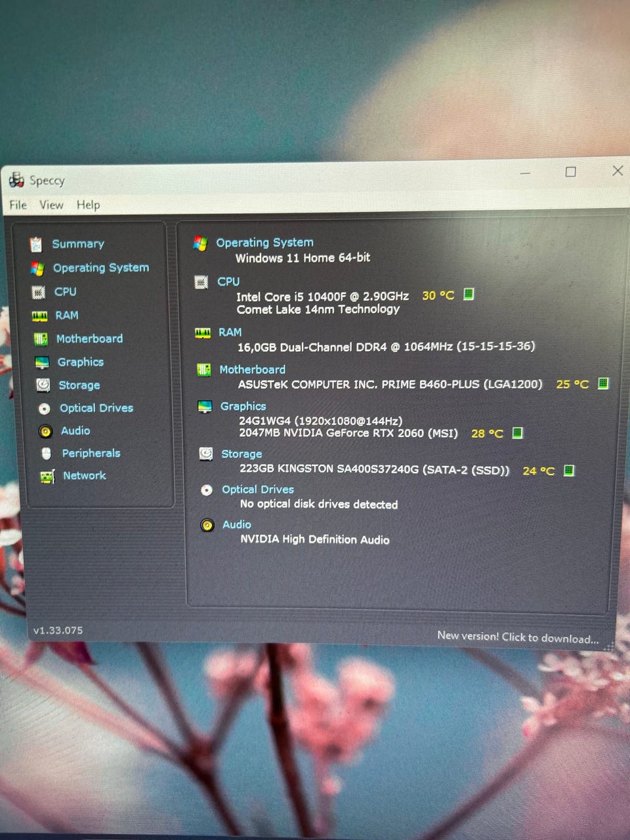Click the CPU chip icon in sidebar
630x840 pixels.
coord(39,292)
